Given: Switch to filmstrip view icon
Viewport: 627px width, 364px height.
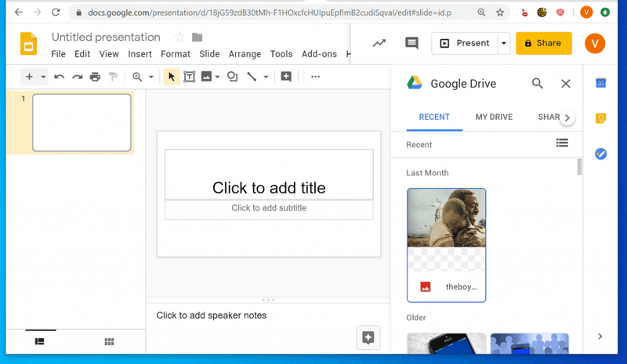Looking at the screenshot, I should pyautogui.click(x=40, y=341).
